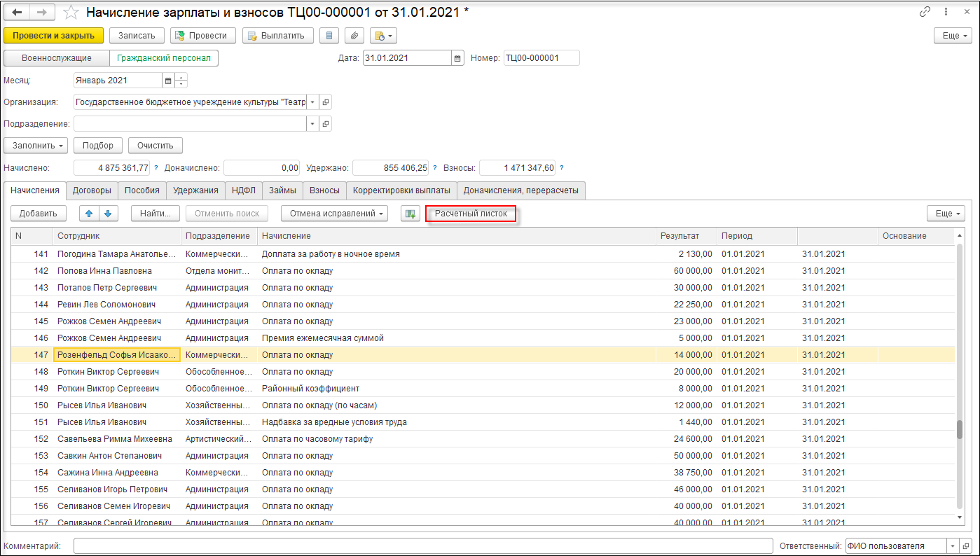Viewport: 980px width, 556px height.
Task: Show help for Удержано total
Action: 434,168
